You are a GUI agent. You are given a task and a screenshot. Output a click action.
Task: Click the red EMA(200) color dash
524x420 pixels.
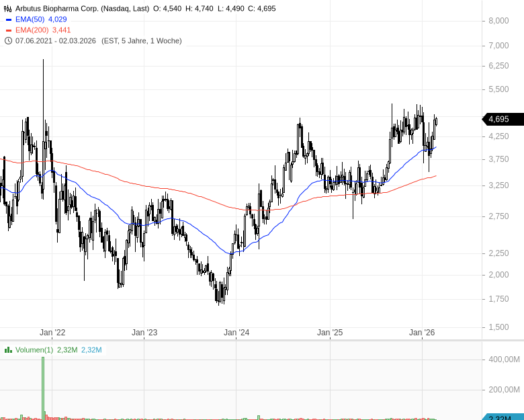tap(8, 30)
